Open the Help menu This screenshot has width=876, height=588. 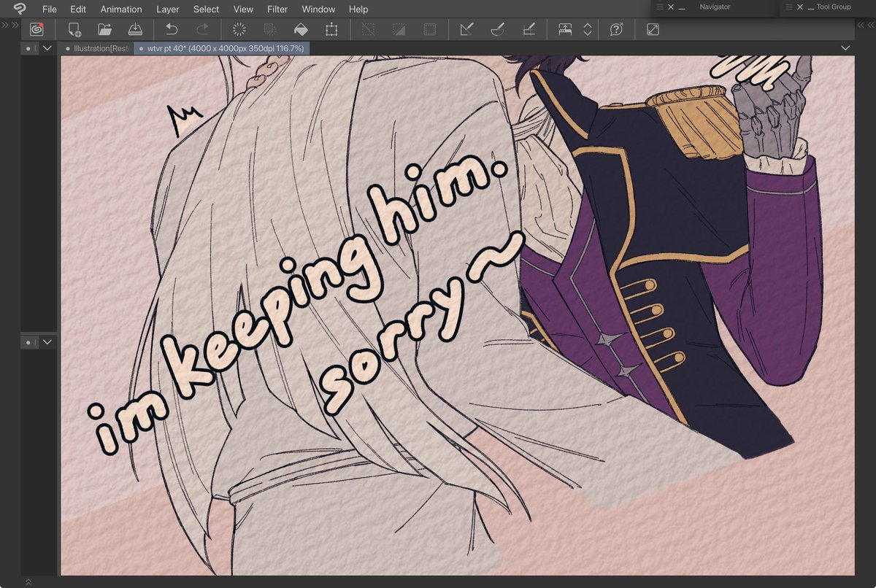(358, 9)
